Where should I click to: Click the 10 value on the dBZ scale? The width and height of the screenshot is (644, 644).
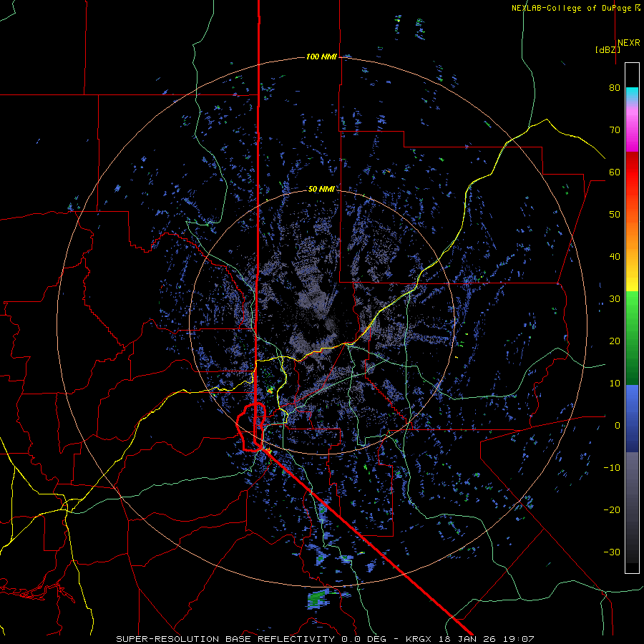615,384
